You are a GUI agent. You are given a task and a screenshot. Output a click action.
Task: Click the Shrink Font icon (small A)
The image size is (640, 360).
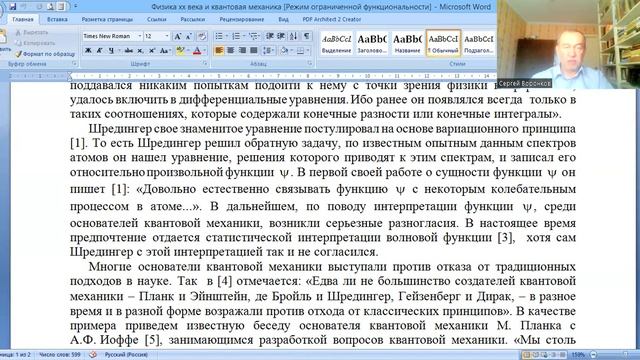point(188,37)
